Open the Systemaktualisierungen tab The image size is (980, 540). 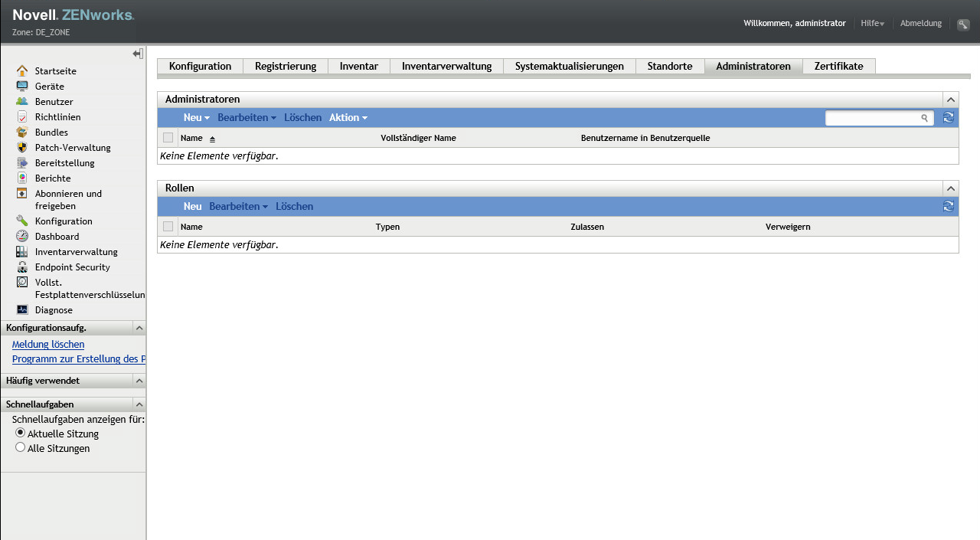[570, 66]
